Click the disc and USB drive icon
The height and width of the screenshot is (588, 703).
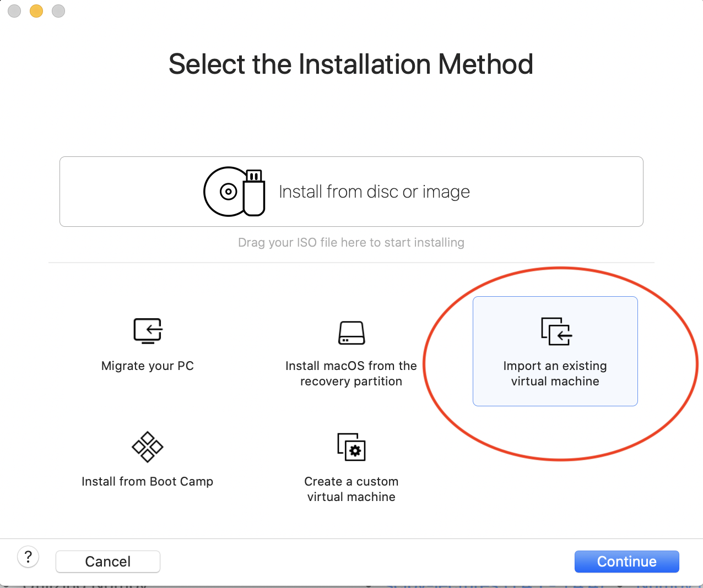[x=234, y=192]
